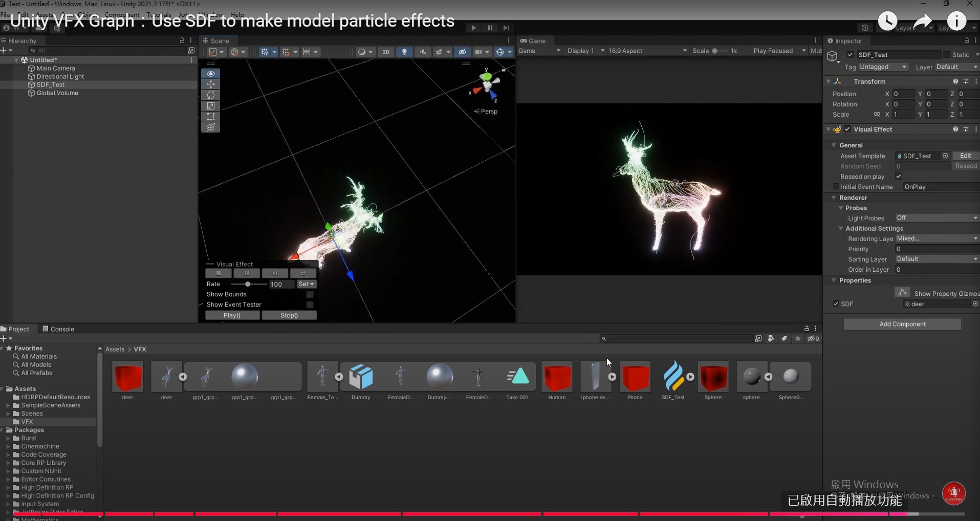Select Main Camera in Hierarchy
Viewport: 980px width, 521px height.
click(x=56, y=68)
